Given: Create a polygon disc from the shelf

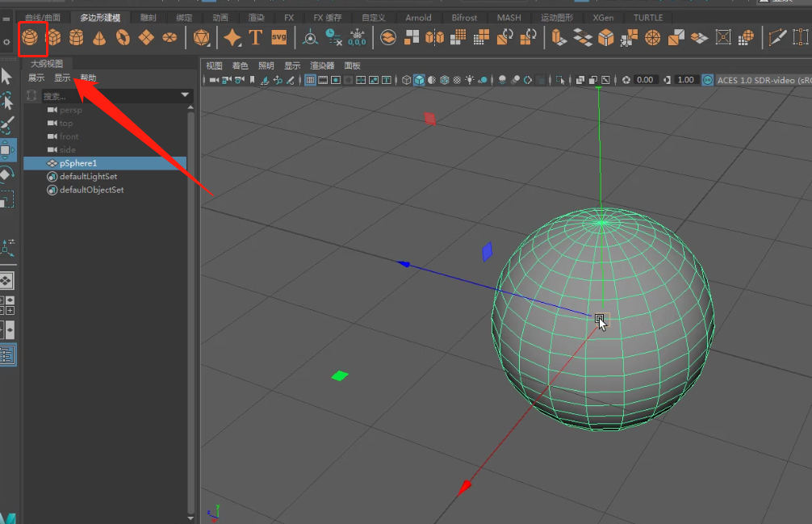Looking at the screenshot, I should coord(170,37).
